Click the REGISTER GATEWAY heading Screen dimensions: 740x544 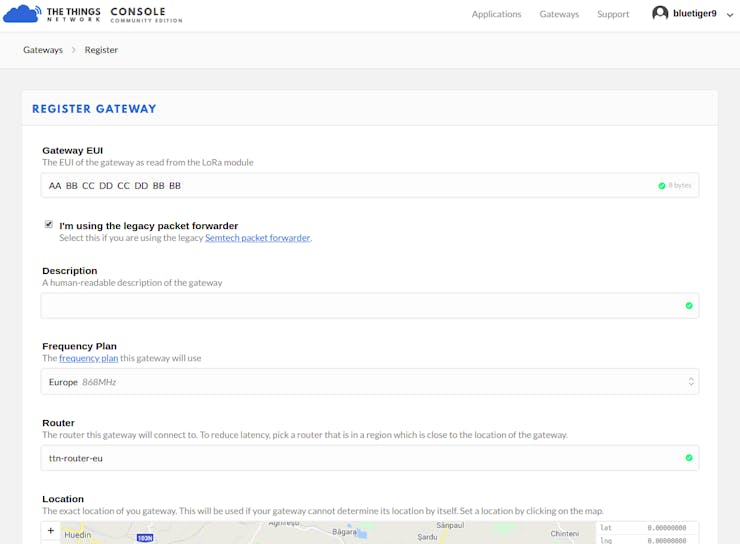point(94,109)
